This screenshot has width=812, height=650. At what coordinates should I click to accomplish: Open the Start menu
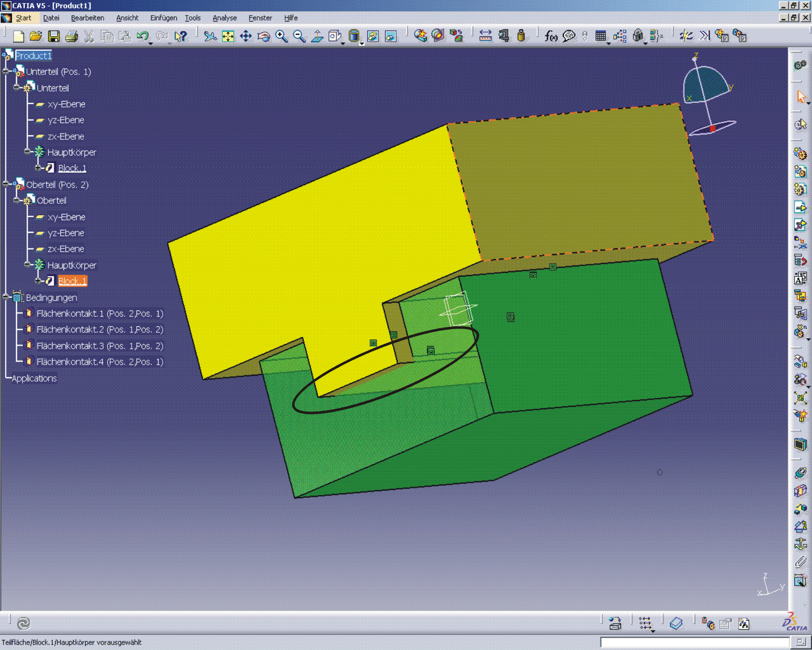click(x=23, y=18)
